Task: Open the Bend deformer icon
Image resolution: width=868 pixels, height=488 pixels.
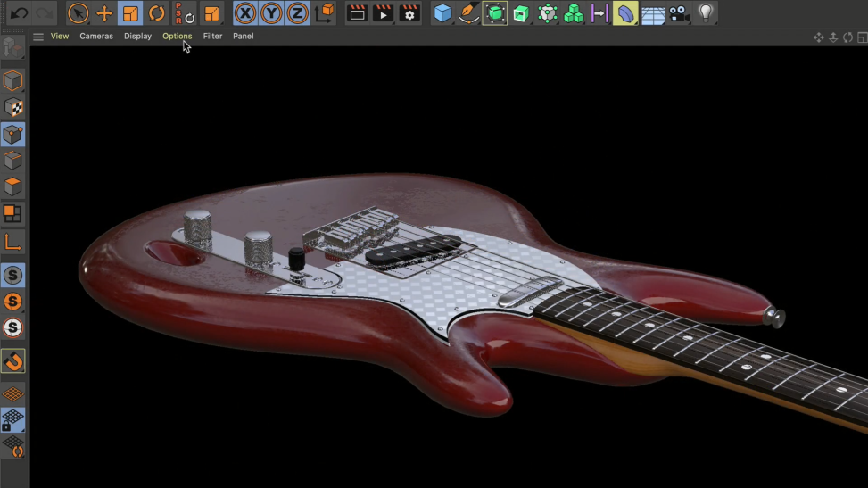Action: point(625,13)
